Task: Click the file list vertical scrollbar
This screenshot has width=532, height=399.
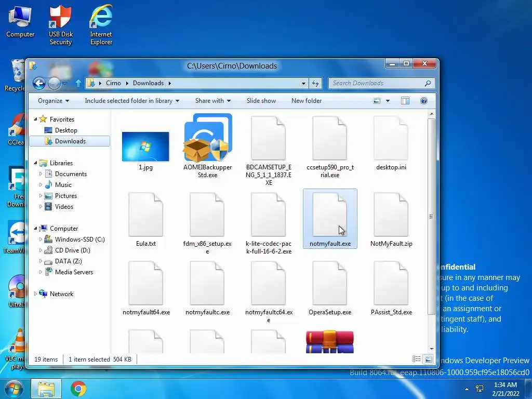Action: pos(431,216)
